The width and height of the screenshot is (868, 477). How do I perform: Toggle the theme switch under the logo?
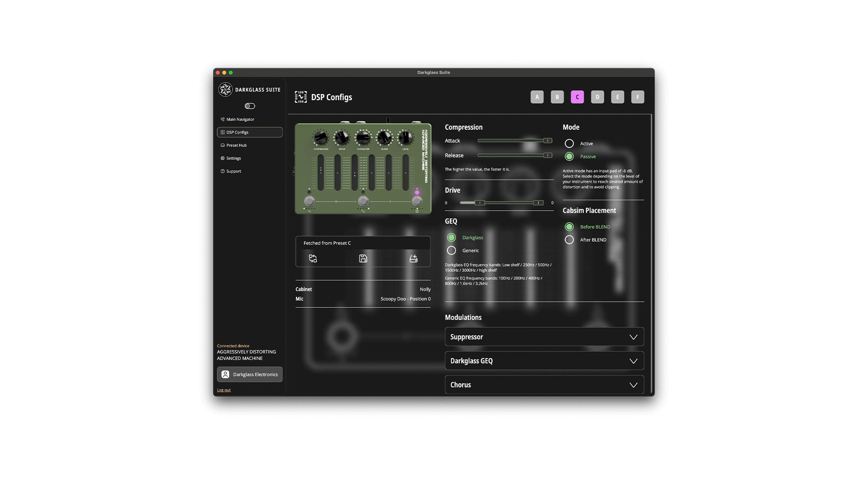250,106
